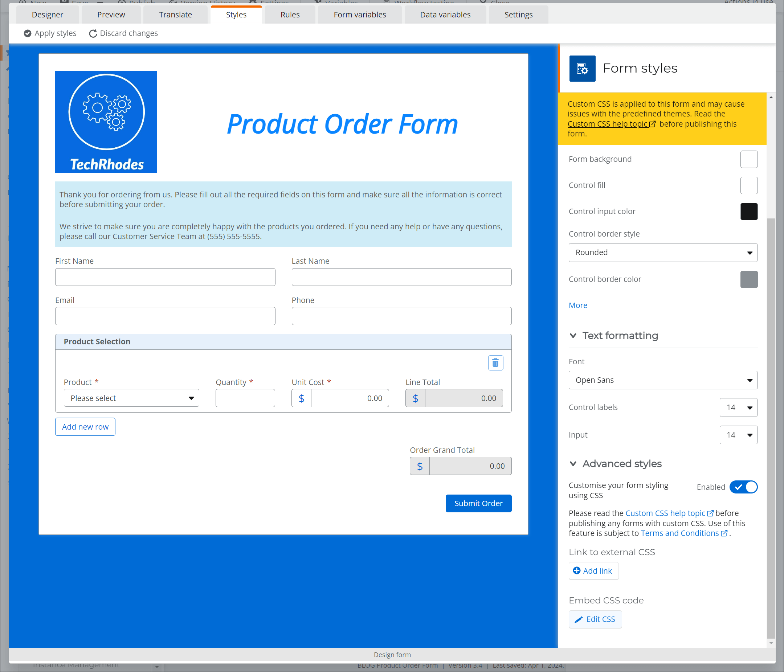The height and width of the screenshot is (672, 784).
Task: Disable the custom CSS styling toggle
Action: coord(743,487)
